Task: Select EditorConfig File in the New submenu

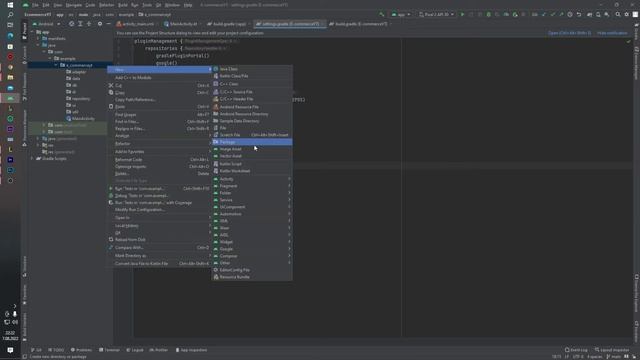Action: tap(252, 270)
